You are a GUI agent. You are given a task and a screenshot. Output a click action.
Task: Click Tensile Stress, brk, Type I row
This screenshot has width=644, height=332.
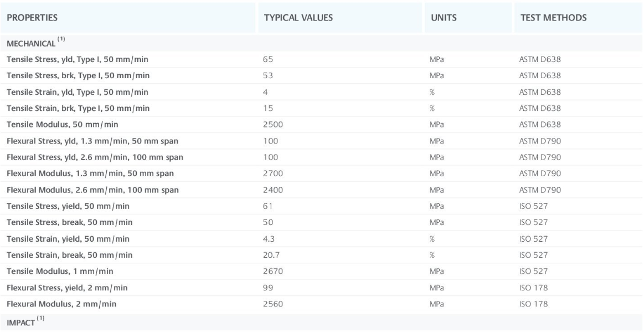tap(322, 75)
